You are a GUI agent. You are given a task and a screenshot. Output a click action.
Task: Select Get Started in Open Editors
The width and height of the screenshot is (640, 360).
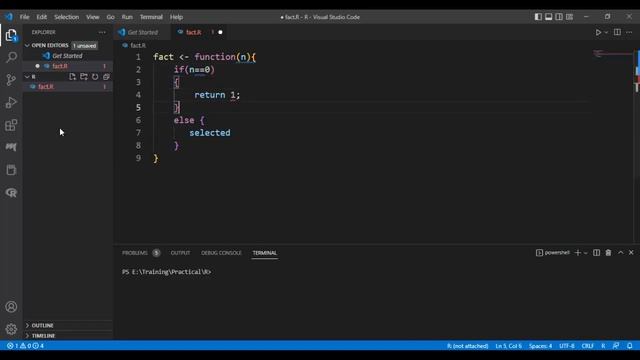[x=68, y=56]
